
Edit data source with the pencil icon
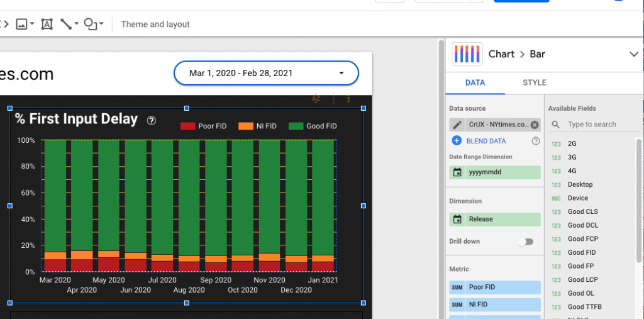coord(457,125)
